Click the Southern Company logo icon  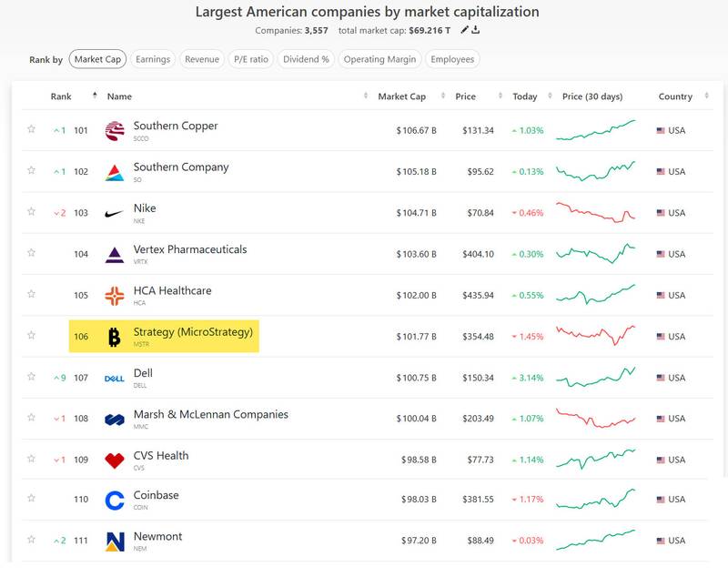coord(115,172)
